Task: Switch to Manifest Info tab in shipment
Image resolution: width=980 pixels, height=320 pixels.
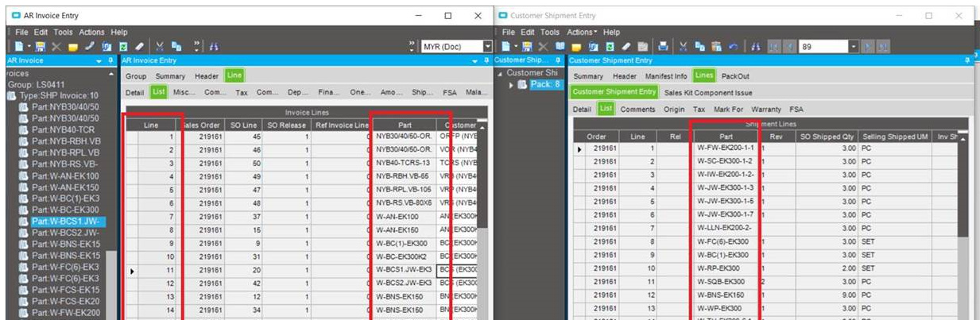Action: point(666,76)
